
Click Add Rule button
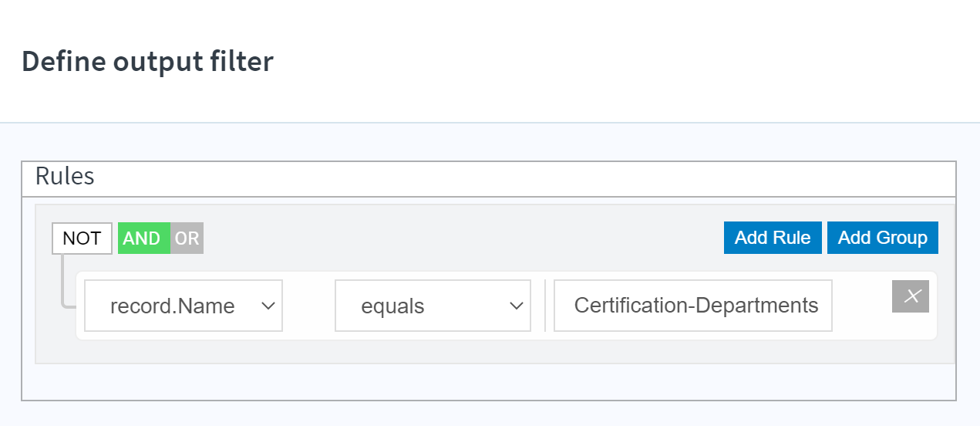773,238
